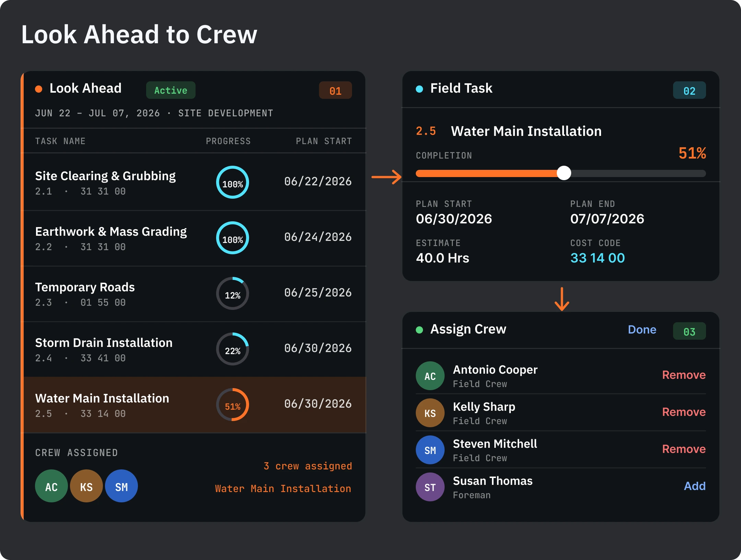Click Done in the Assign Crew panel
The width and height of the screenshot is (741, 560).
(642, 329)
